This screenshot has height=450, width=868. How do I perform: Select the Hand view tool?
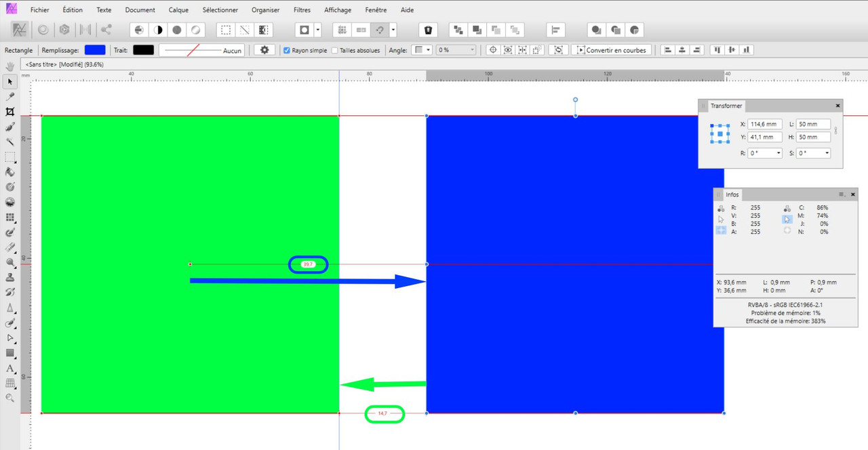click(x=10, y=66)
